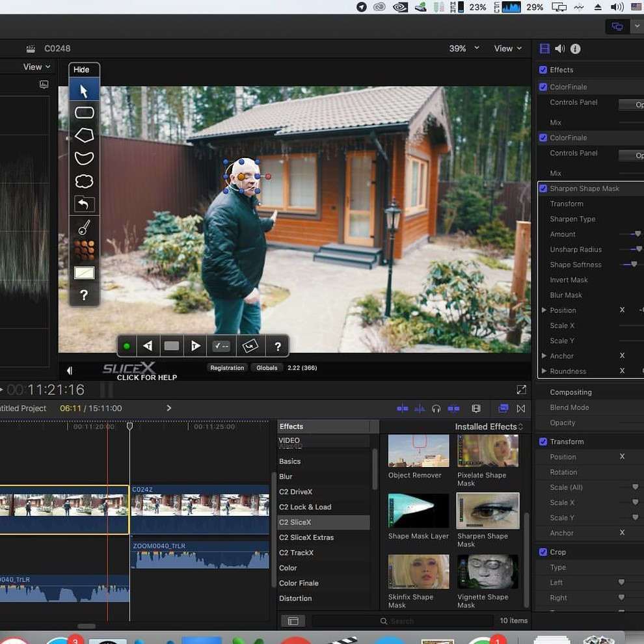
Task: Select the arrow pointer tool in SliceX
Action: coord(84,91)
